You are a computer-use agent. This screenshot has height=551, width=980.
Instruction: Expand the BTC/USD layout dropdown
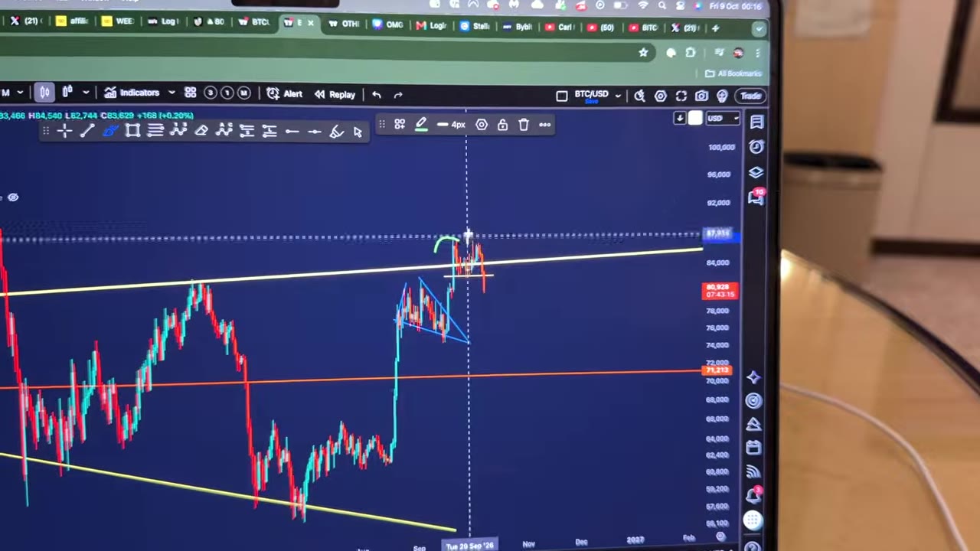tap(617, 96)
